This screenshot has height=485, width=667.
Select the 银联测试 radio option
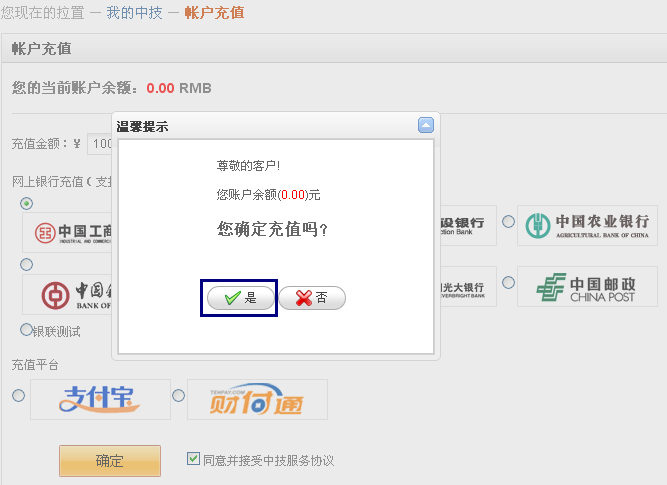click(x=26, y=330)
